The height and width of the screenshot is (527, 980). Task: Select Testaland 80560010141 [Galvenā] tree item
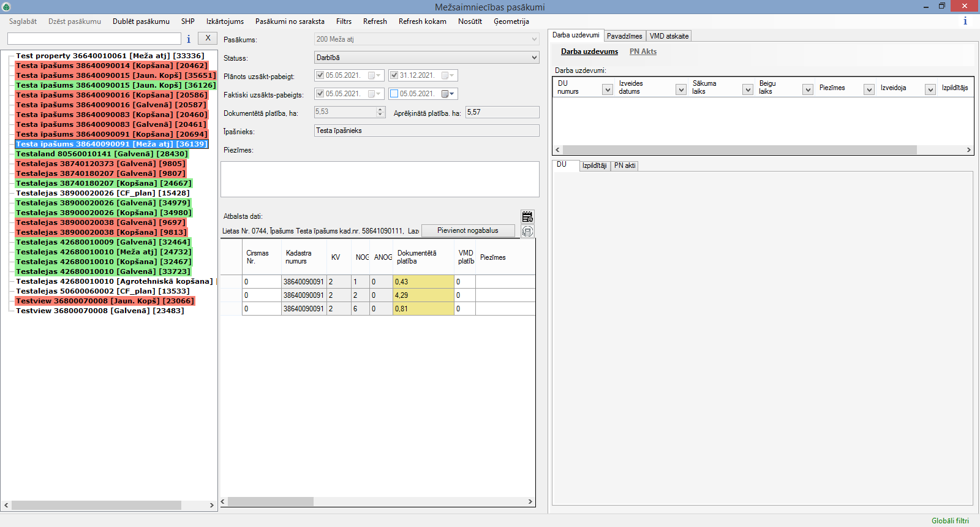102,154
